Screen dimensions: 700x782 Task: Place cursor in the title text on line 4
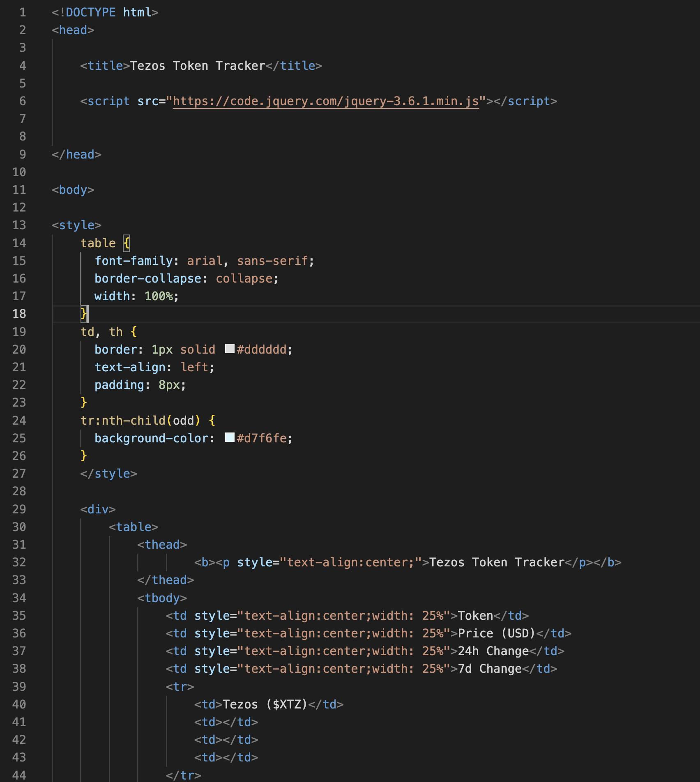198,66
